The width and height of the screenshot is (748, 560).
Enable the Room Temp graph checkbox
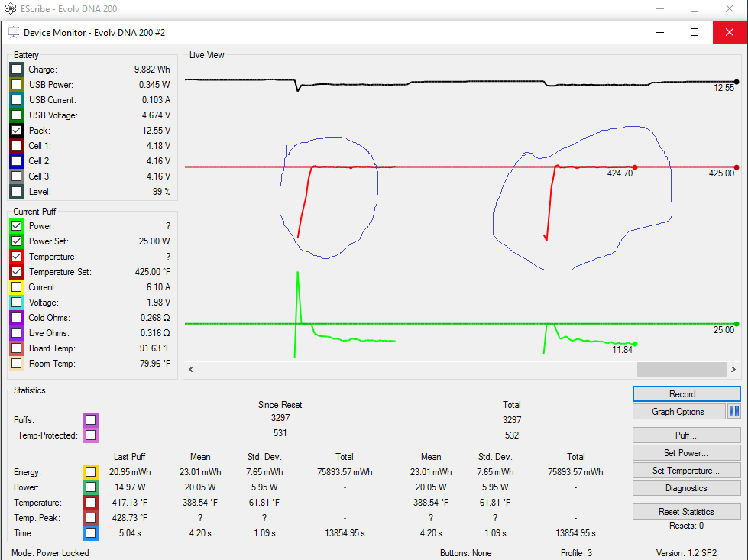[x=17, y=363]
